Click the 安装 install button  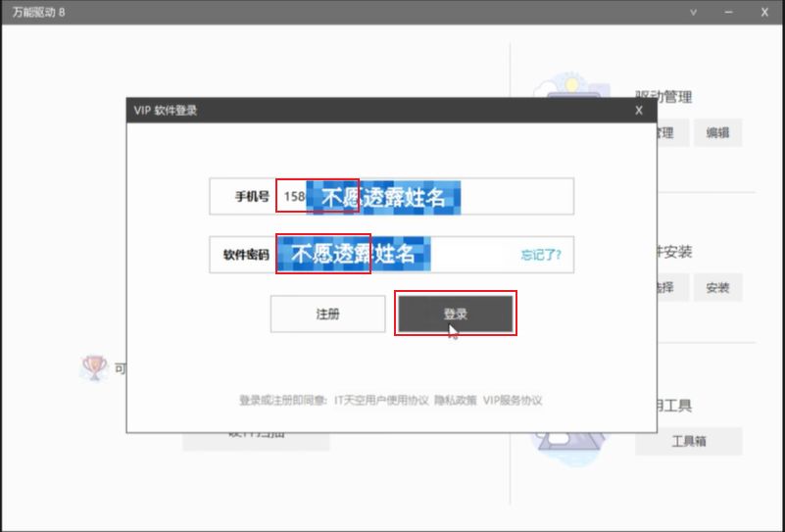pos(717,287)
